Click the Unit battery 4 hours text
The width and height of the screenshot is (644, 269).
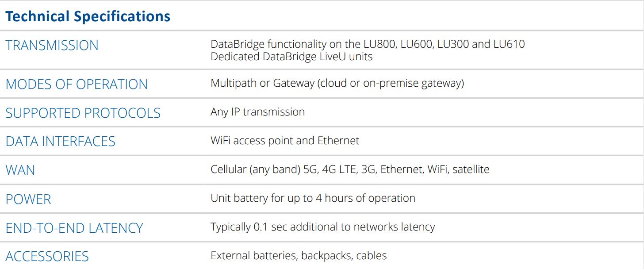pyautogui.click(x=313, y=198)
